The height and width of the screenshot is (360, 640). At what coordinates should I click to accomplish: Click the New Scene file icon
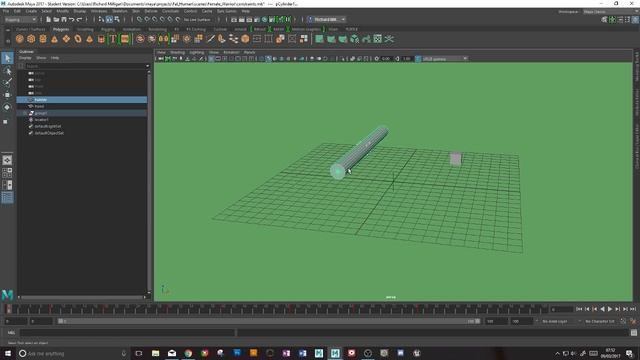(x=49, y=19)
